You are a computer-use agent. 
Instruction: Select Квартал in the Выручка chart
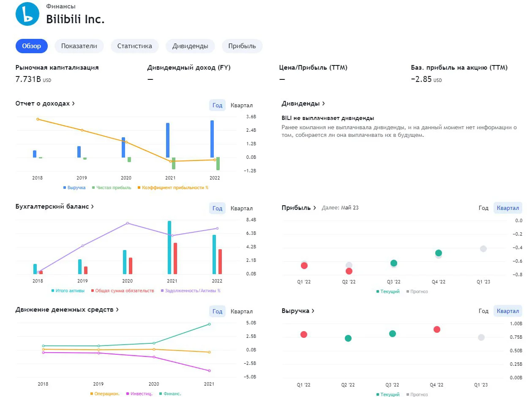(x=508, y=311)
